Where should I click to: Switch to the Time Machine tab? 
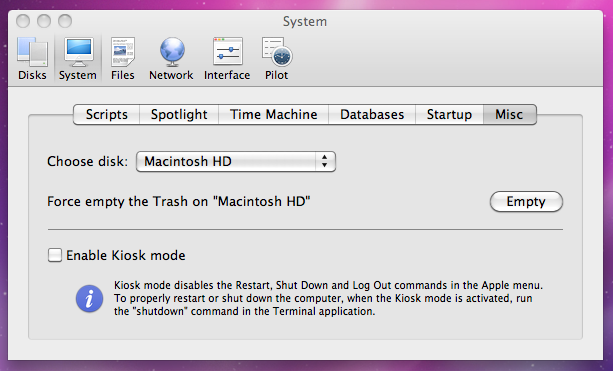274,115
